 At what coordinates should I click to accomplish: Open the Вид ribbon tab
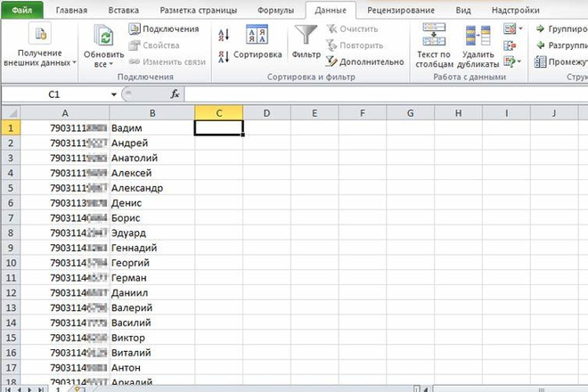coord(463,11)
